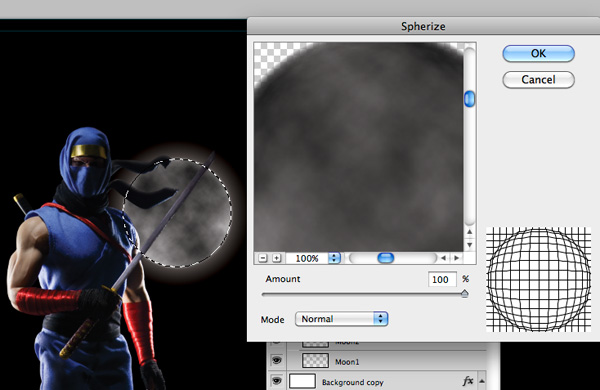Confirm Spherize with the OK button
Image resolution: width=600 pixels, height=390 pixels.
coord(538,54)
